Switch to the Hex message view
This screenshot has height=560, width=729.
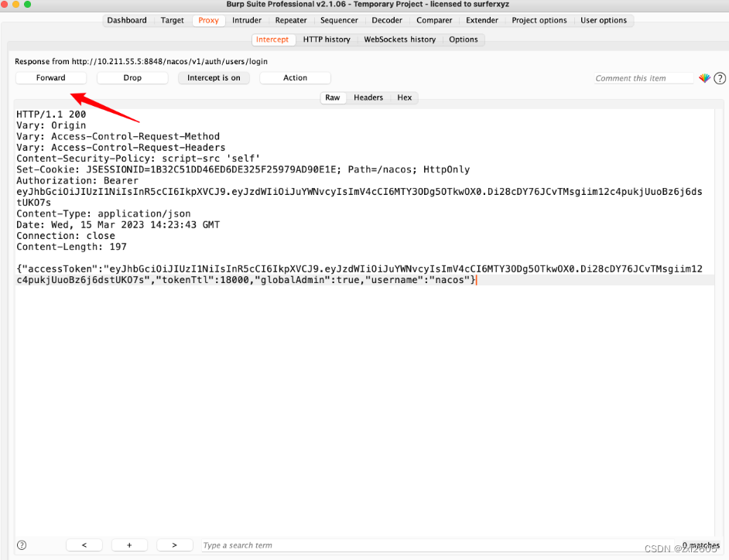point(405,97)
